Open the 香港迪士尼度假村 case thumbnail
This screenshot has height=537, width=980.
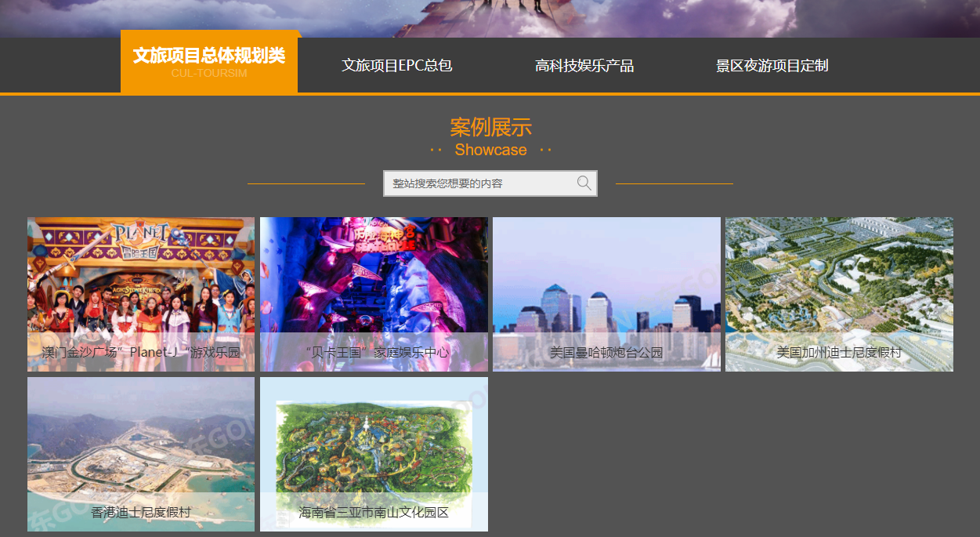coord(141,454)
